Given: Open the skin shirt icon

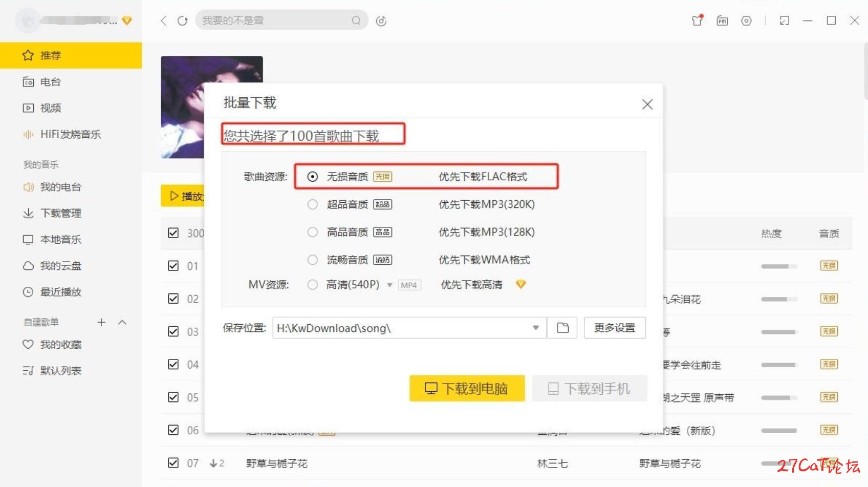Looking at the screenshot, I should coord(697,20).
